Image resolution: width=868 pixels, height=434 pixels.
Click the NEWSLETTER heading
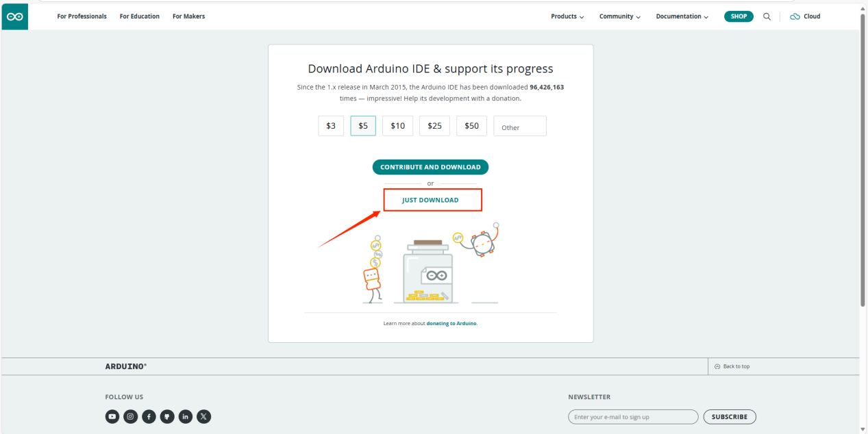[589, 397]
